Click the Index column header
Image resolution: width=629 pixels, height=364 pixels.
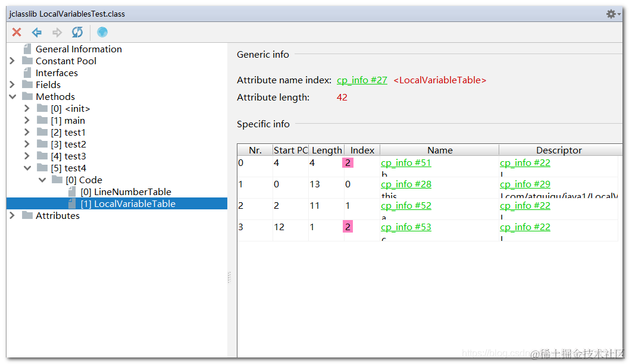[362, 150]
